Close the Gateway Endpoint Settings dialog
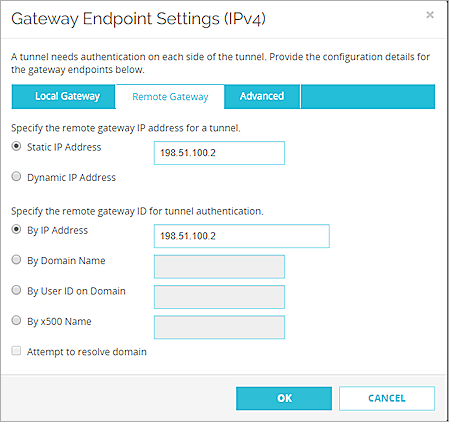 coord(430,15)
